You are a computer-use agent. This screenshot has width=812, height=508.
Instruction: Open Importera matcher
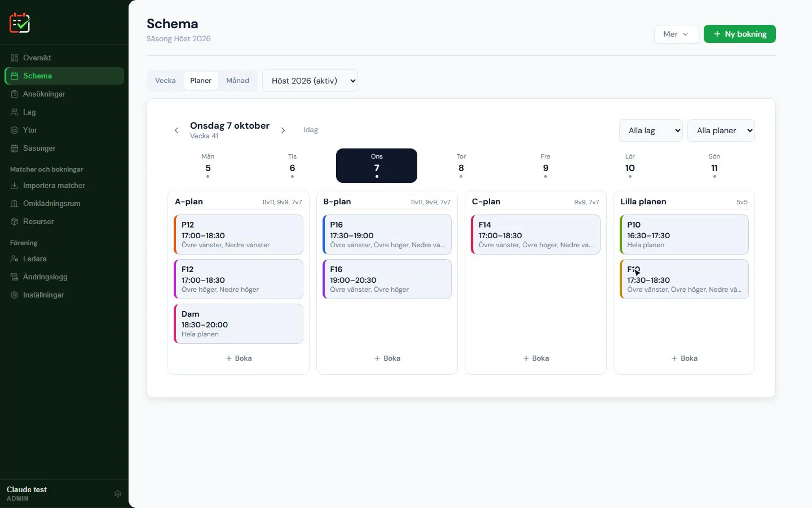point(64,185)
